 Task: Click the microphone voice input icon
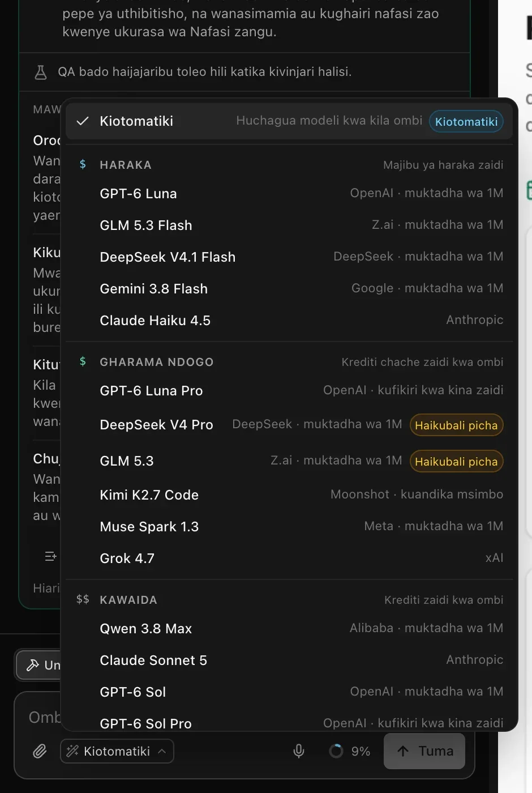[x=299, y=751]
